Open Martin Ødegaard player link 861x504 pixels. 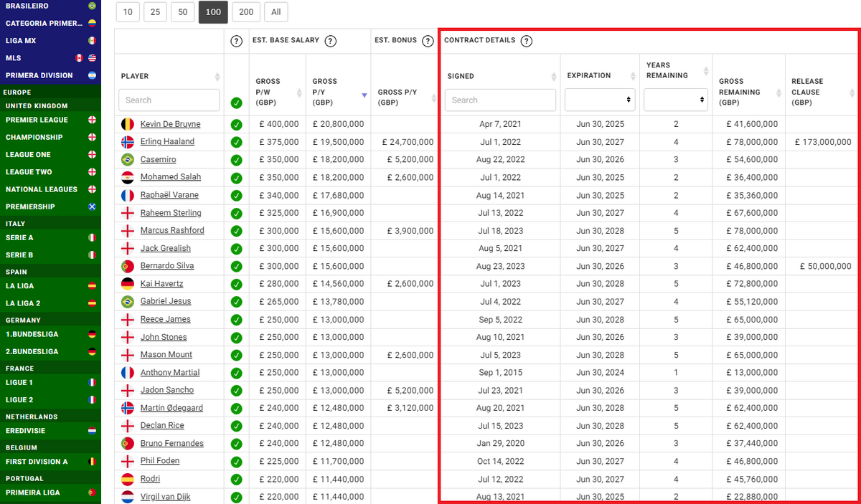[171, 408]
